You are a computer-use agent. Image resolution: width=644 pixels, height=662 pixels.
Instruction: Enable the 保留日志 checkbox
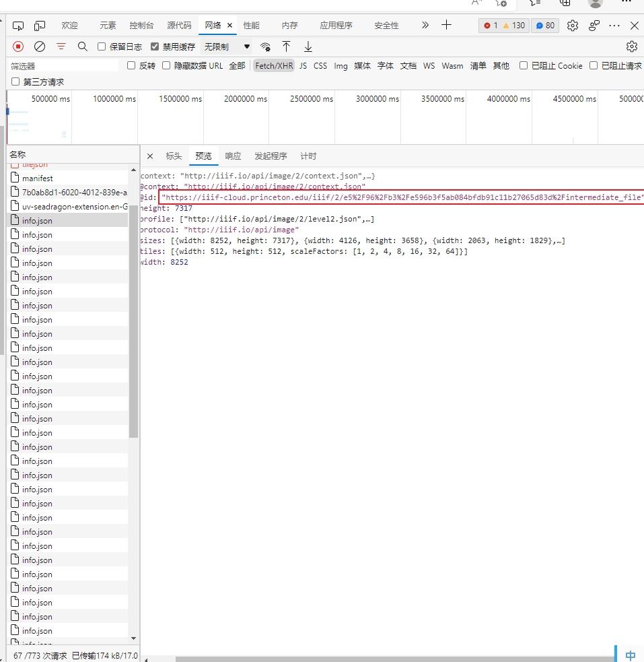[102, 46]
